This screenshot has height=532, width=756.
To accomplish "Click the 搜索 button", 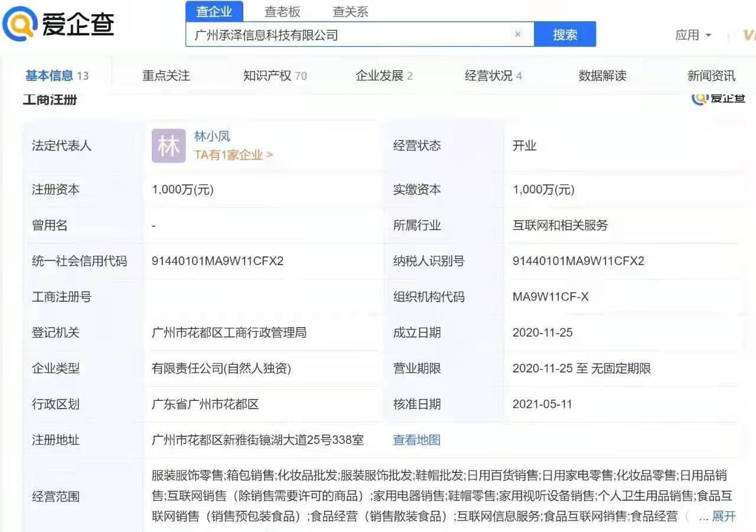I will (565, 34).
